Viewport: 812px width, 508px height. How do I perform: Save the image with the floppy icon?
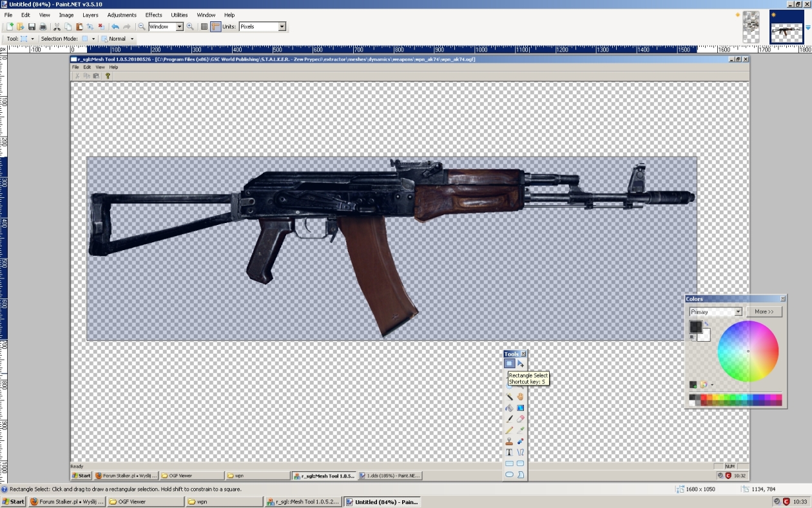pos(32,26)
